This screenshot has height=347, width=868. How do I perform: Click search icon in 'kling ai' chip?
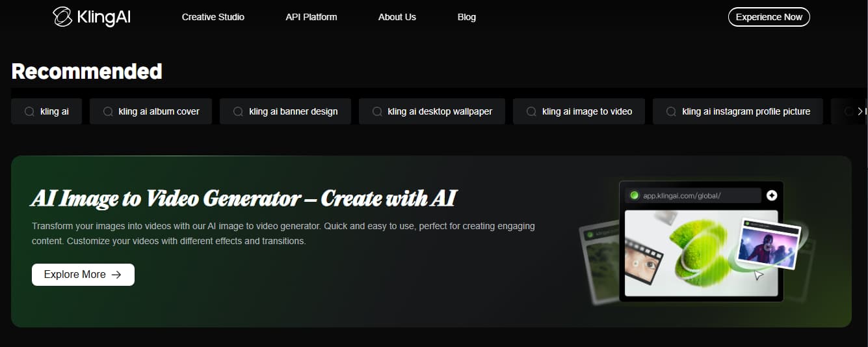point(29,111)
